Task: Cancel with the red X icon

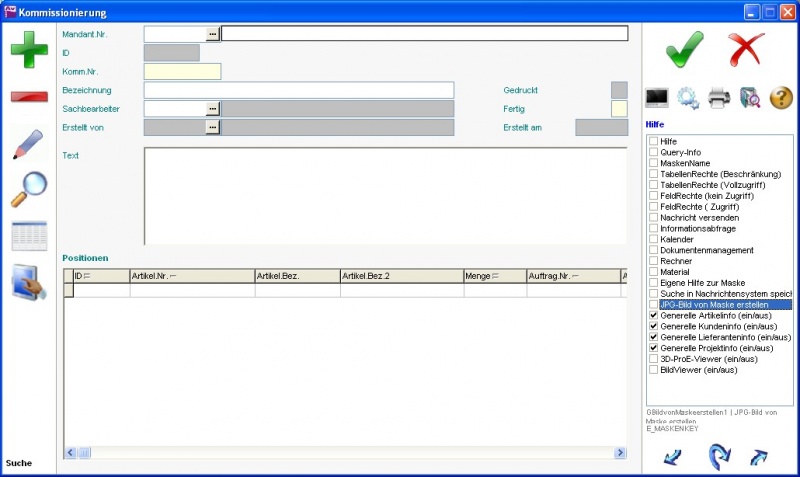Action: (745, 49)
